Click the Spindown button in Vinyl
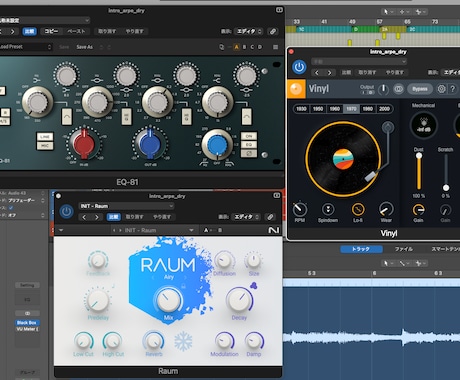Viewport: 460px width, 380px height. pos(328,209)
